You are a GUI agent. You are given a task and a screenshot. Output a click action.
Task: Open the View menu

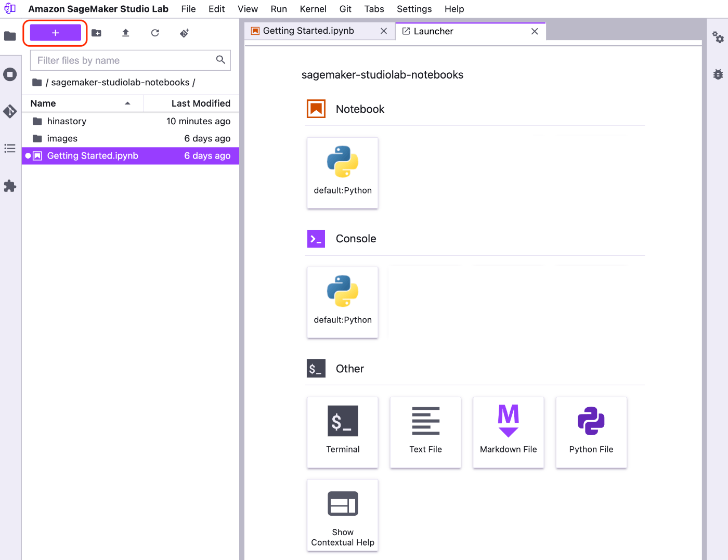(248, 9)
